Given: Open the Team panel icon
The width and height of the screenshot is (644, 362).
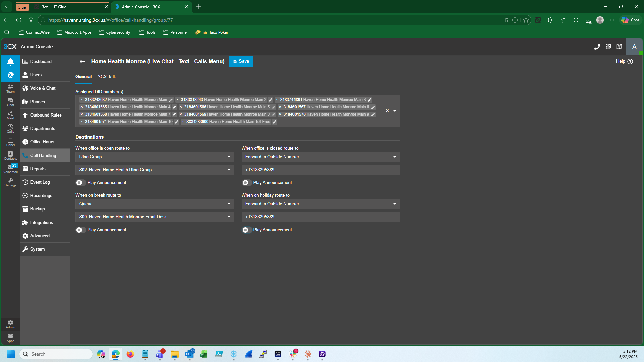Looking at the screenshot, I should pos(10,88).
